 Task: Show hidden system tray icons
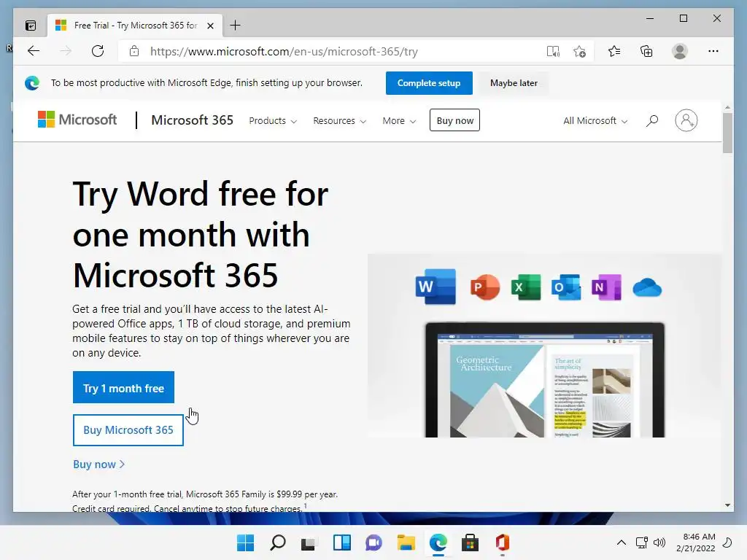pyautogui.click(x=622, y=542)
